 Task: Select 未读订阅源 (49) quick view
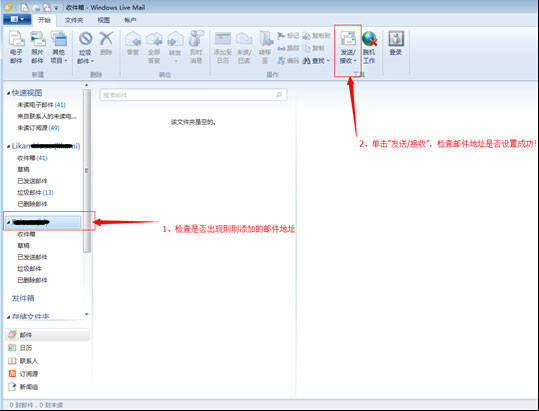pos(38,128)
